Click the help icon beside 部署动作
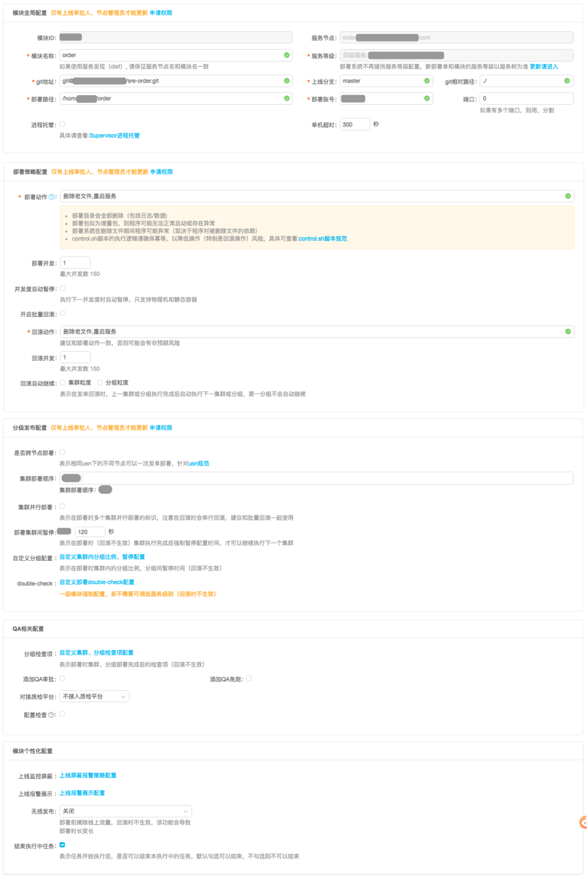The width and height of the screenshot is (588, 877). pyautogui.click(x=52, y=197)
